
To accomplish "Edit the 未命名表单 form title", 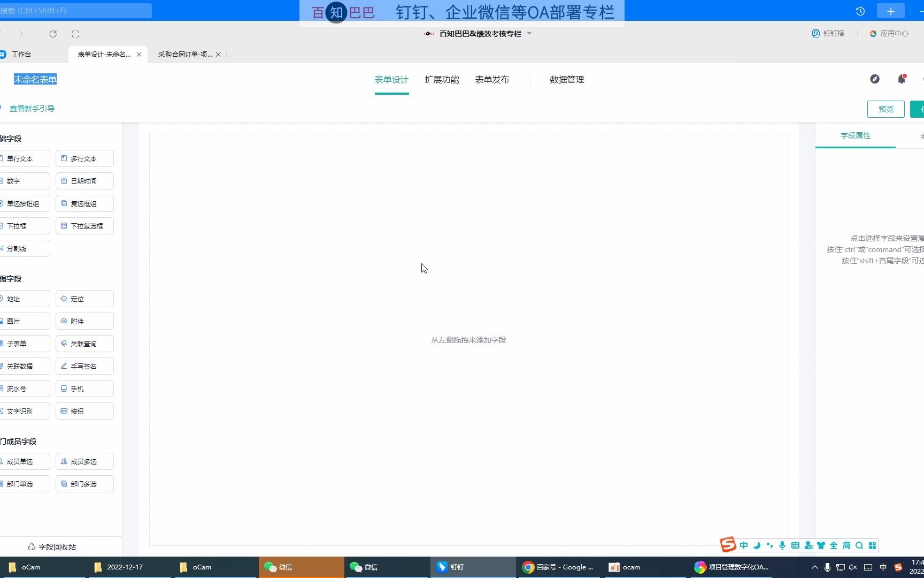I will pos(35,79).
